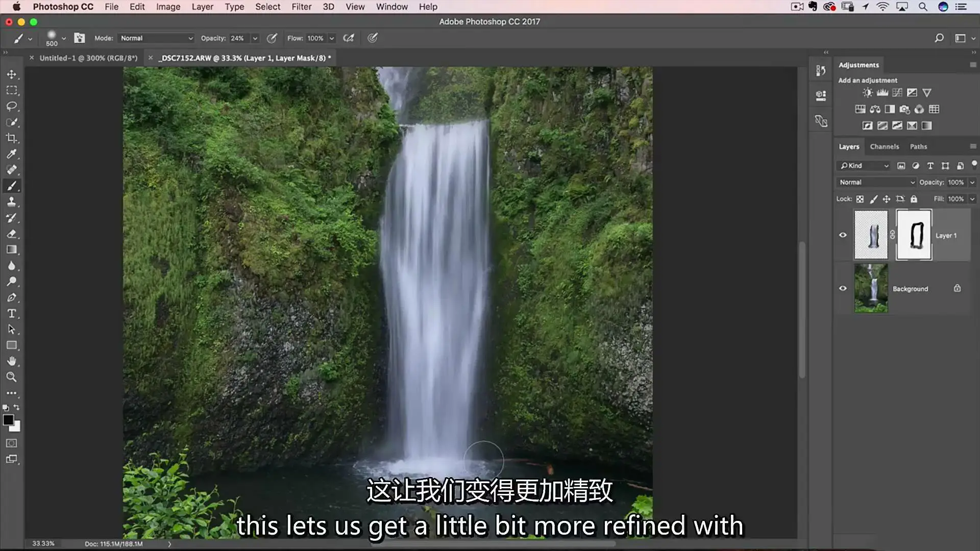Select the Type tool
Image resolution: width=980 pixels, height=551 pixels.
click(x=11, y=313)
